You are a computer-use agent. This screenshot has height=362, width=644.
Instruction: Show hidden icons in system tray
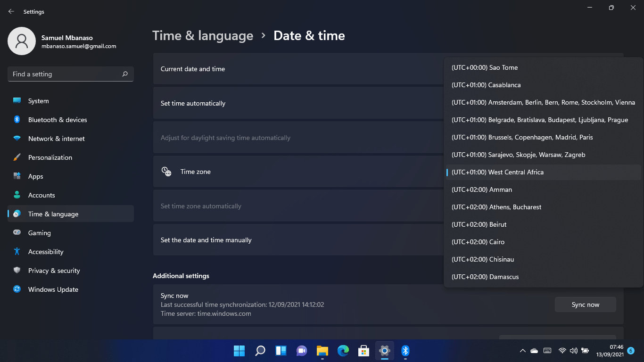[522, 351]
